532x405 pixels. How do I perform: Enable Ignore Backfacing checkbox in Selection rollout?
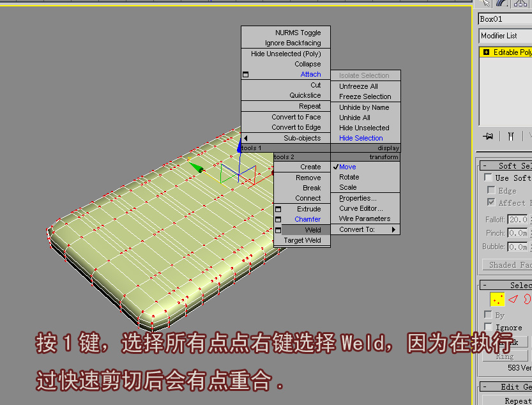coord(488,326)
